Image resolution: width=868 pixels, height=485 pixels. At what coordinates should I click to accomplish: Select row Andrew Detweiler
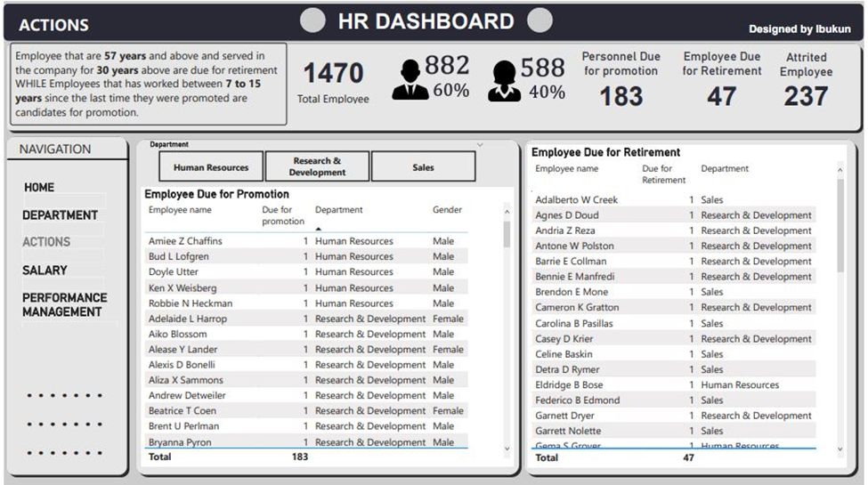(306, 395)
